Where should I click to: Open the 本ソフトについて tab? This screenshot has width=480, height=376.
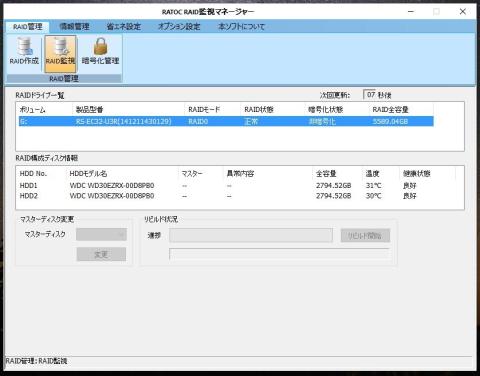click(x=241, y=27)
